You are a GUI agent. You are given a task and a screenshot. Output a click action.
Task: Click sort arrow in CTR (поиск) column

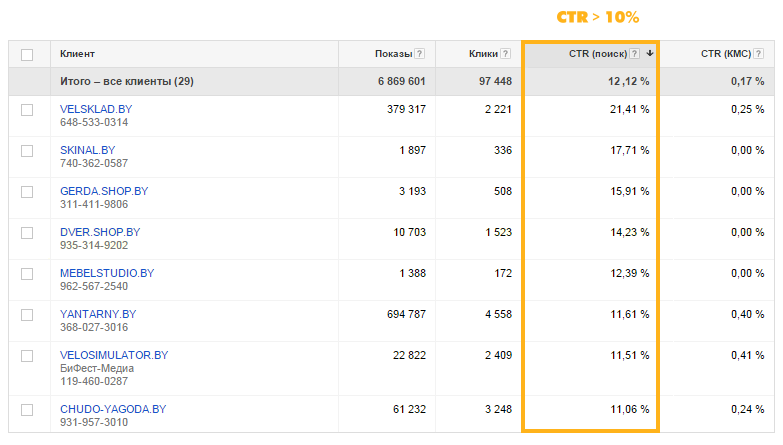pos(650,54)
